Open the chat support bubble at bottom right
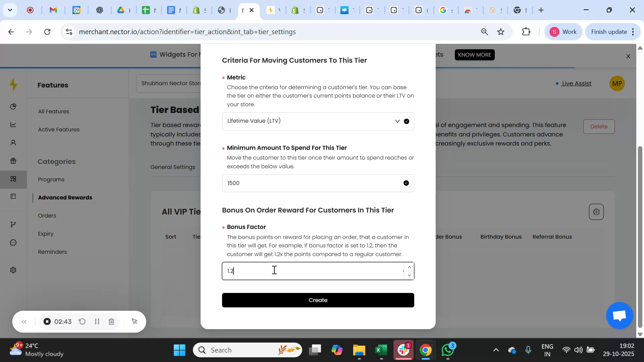This screenshot has height=362, width=644. click(619, 315)
